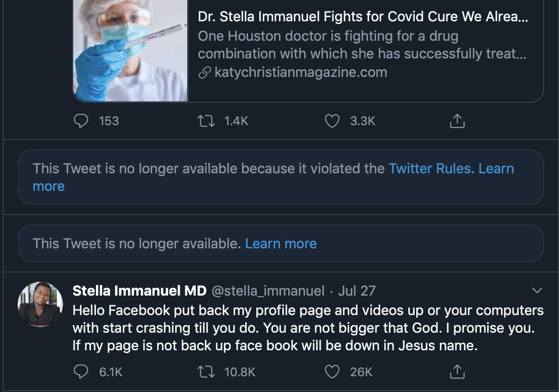Screen dimensions: 559x392
Task: Click the Stella Immanuel MD display name
Action: coord(140,291)
